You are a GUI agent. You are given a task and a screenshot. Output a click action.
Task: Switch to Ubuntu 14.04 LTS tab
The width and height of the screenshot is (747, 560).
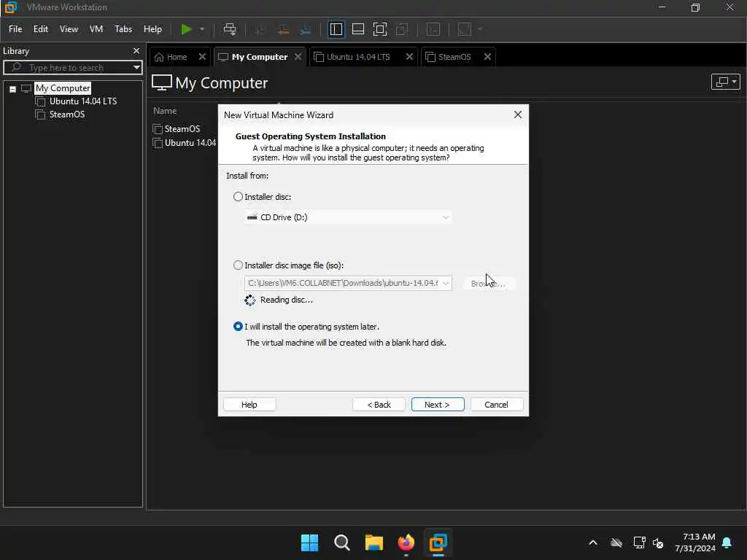[x=357, y=57]
